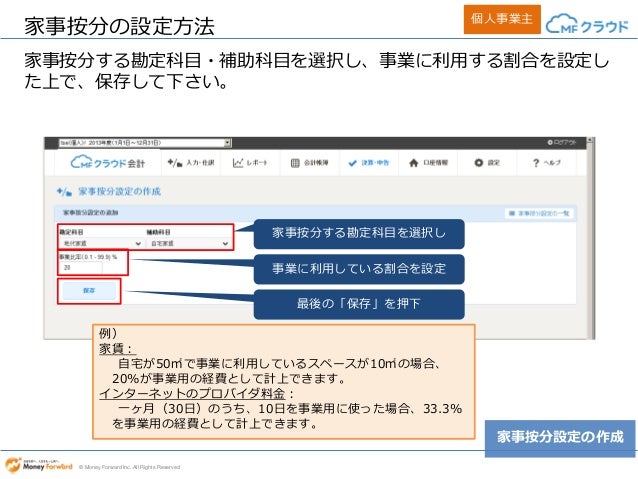Open the fiscal year 2013年度 dropdown
This screenshot has height=479, width=638.
coord(145,143)
